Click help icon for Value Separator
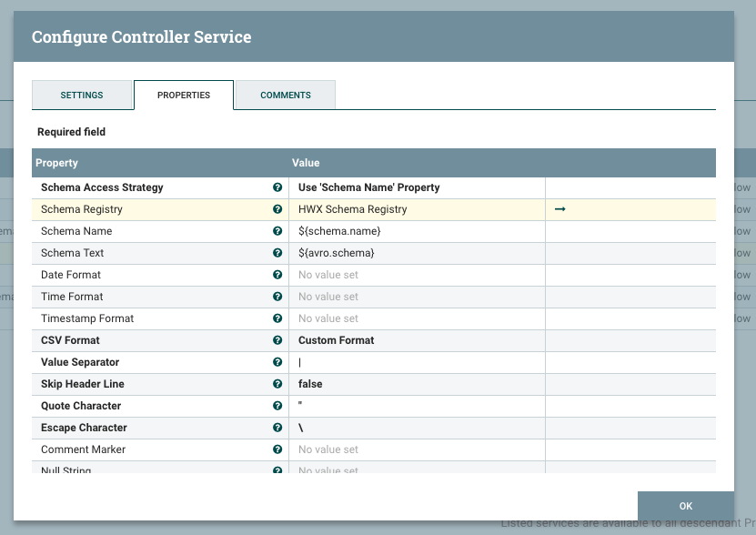The image size is (756, 535). 277,362
